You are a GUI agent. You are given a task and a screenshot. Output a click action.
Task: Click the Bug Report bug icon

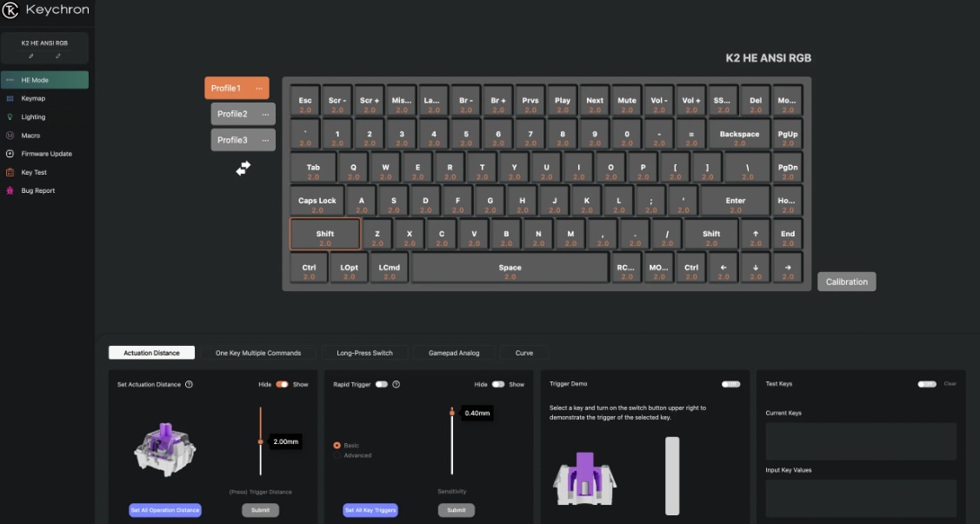click(x=10, y=190)
